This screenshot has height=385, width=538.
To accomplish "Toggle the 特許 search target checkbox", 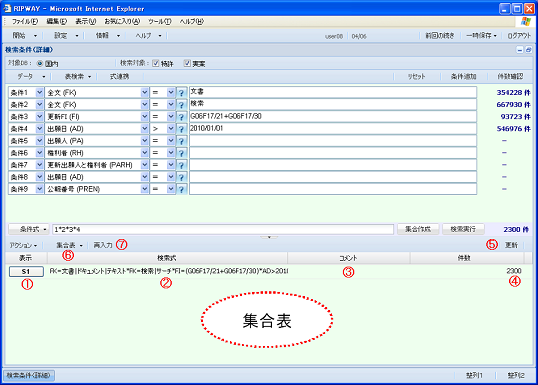I will pyautogui.click(x=155, y=63).
